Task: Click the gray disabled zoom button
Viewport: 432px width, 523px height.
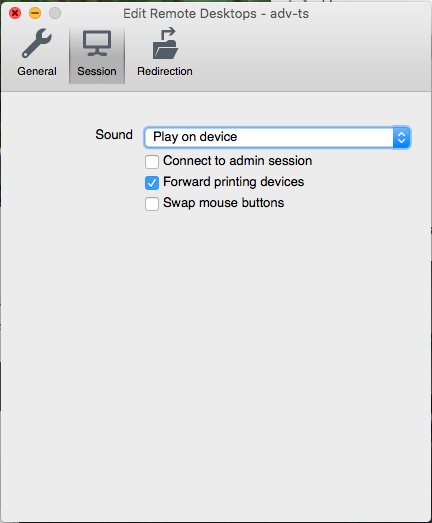Action: tap(55, 13)
